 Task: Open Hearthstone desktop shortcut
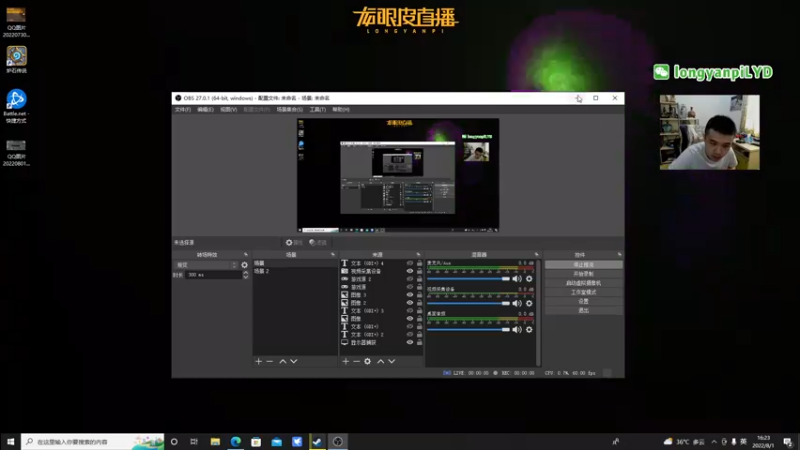tap(16, 60)
